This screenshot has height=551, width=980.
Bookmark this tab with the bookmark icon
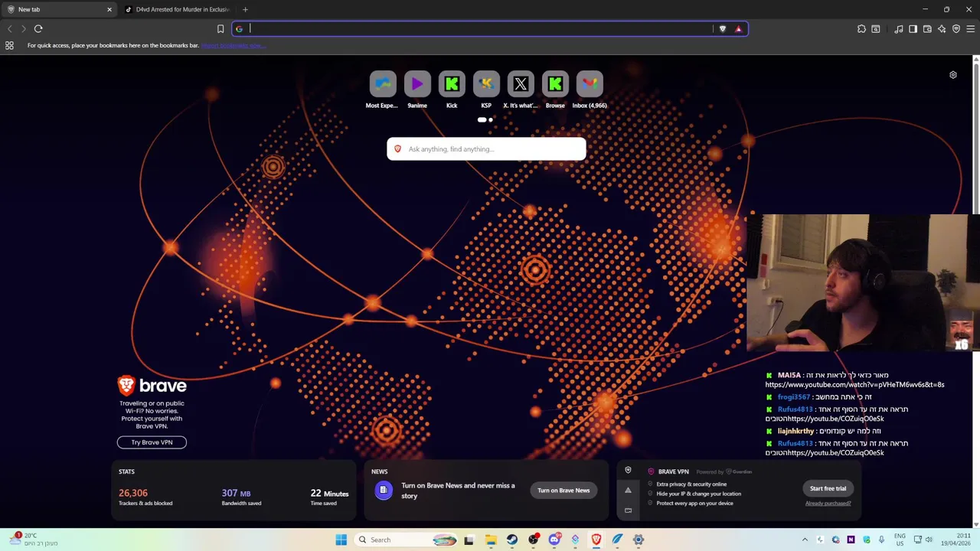click(x=220, y=29)
